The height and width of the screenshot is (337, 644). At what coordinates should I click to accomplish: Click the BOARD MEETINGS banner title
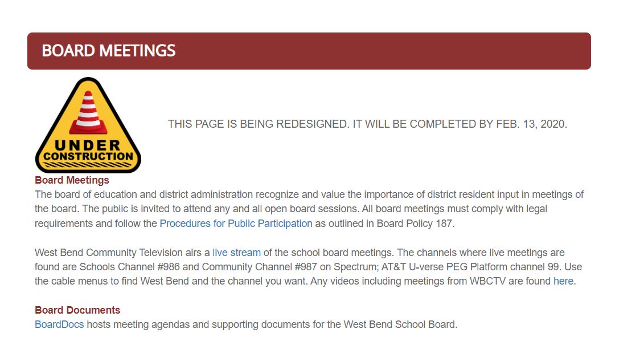(108, 51)
